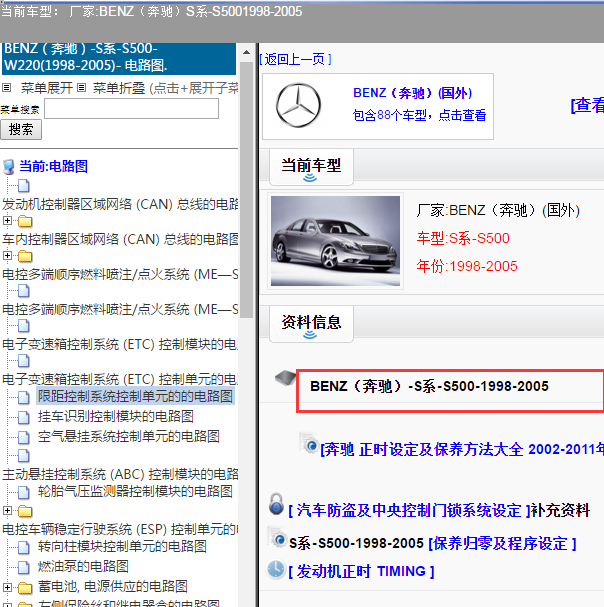
Task: Open the 发动机正时 TIMING link
Action: pos(361,571)
